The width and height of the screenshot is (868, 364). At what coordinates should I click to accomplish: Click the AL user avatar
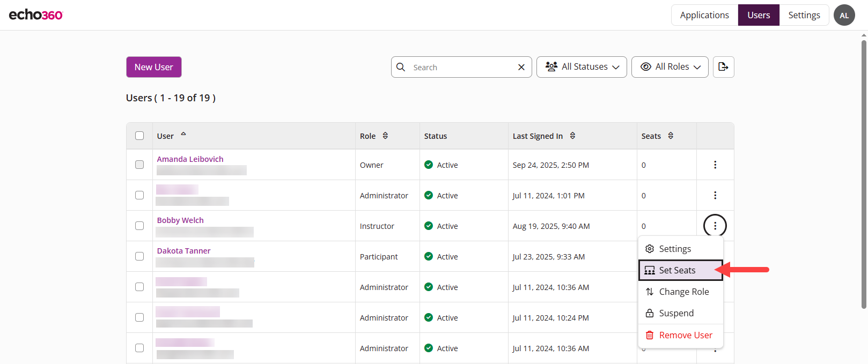pyautogui.click(x=844, y=15)
